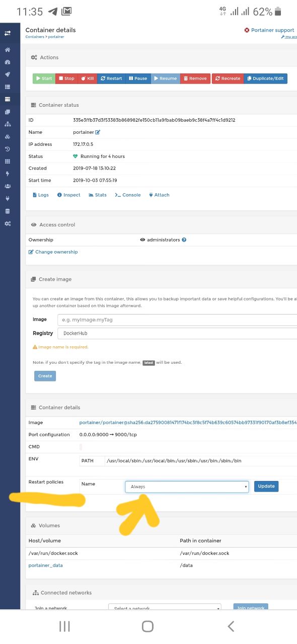
Task: Open the Registry DockerHub dropdown
Action: tap(177, 334)
